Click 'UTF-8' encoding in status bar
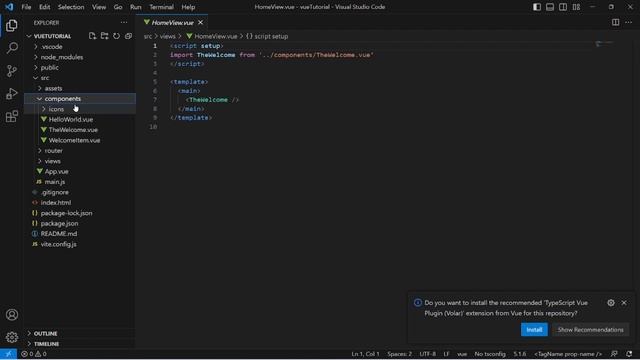The width and height of the screenshot is (640, 360). click(427, 354)
